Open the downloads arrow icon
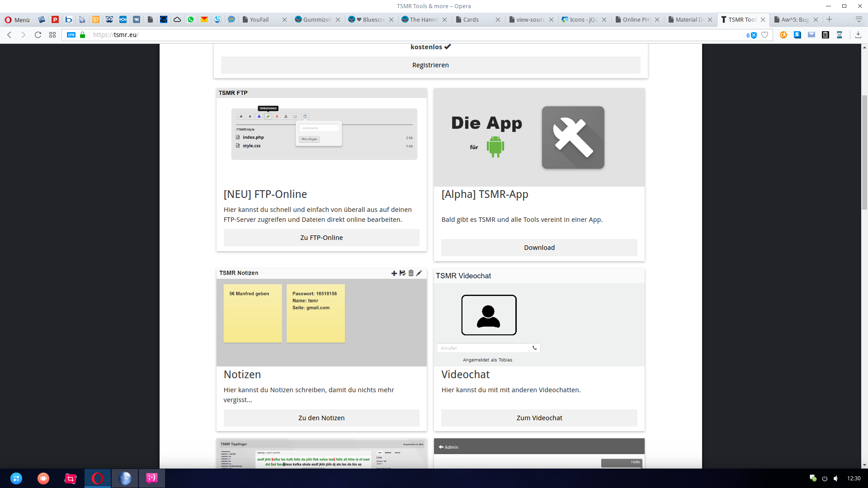This screenshot has height=488, width=868. click(x=858, y=35)
